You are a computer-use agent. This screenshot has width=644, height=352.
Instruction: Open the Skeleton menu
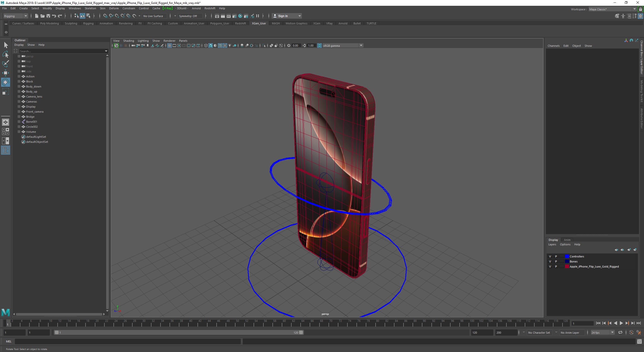tap(90, 8)
